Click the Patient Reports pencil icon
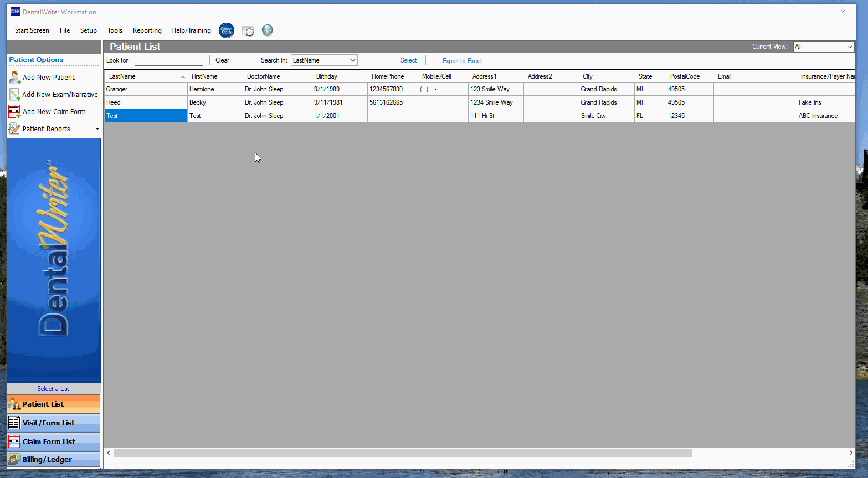 click(14, 129)
